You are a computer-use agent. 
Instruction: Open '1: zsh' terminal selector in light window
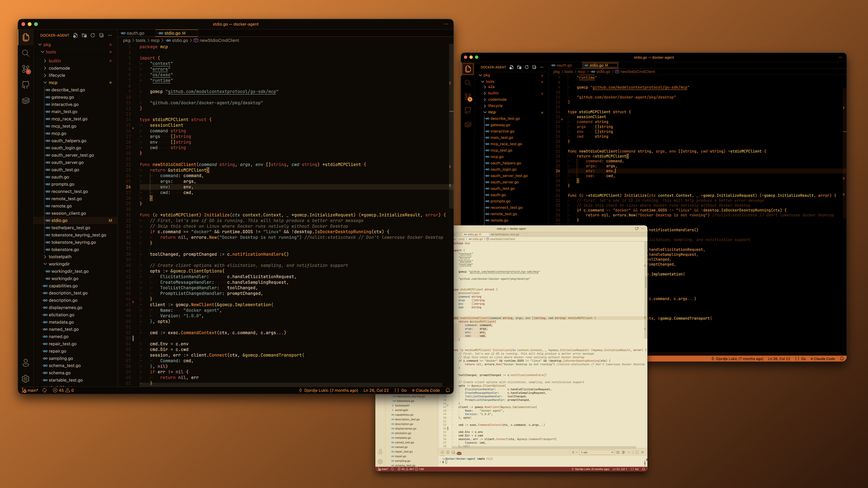(597, 452)
